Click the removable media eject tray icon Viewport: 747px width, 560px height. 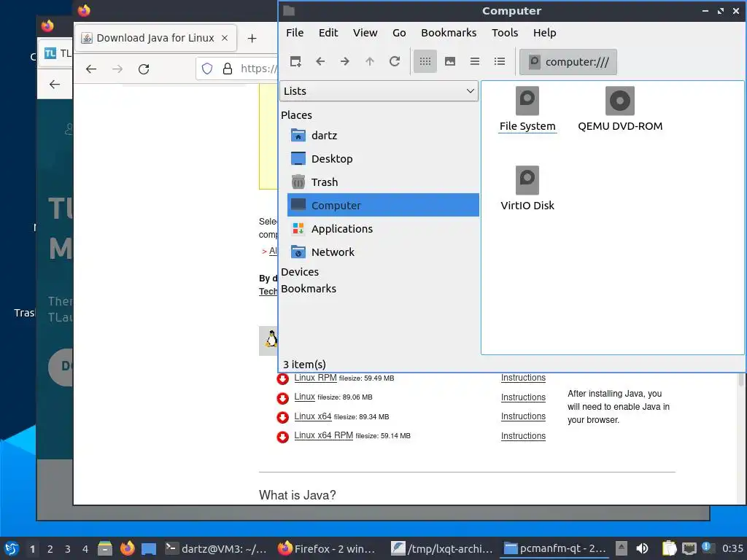[x=622, y=548]
